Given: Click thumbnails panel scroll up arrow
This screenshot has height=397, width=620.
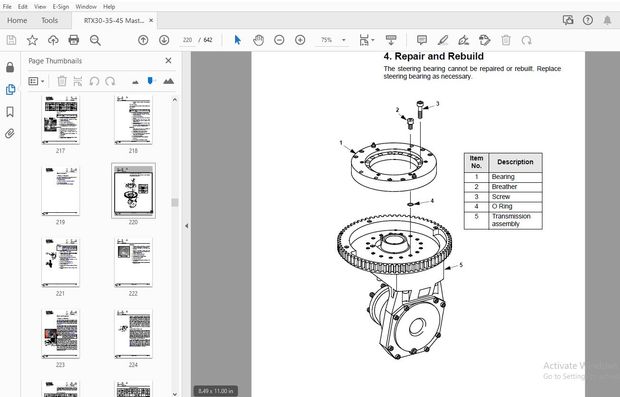Looking at the screenshot, I should pos(175,100).
